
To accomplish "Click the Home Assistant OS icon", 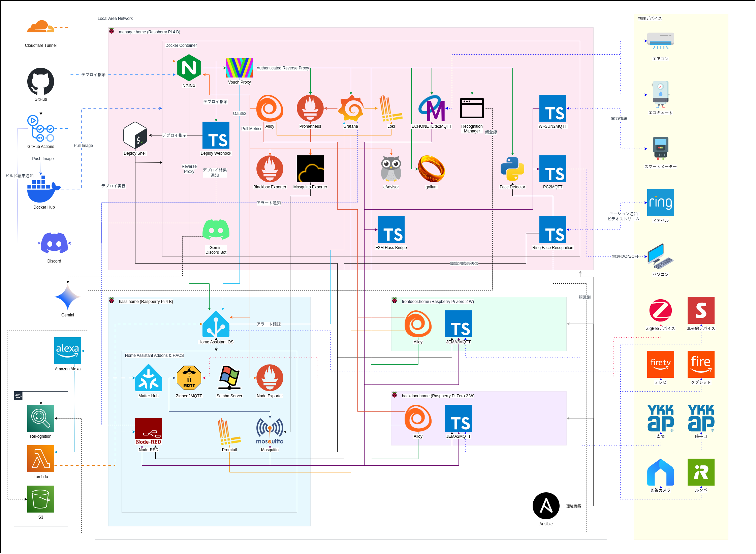I will click(x=216, y=324).
